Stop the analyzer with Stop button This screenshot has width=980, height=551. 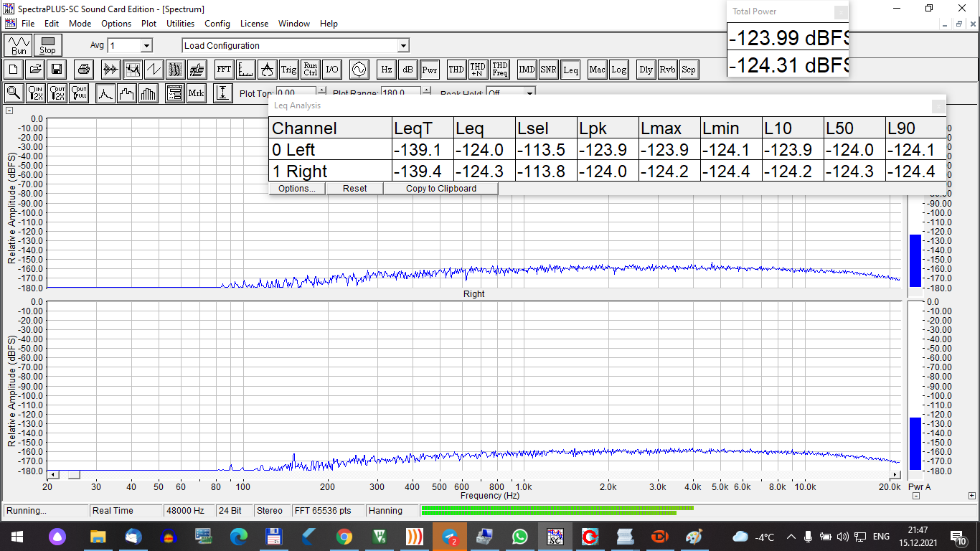point(47,45)
